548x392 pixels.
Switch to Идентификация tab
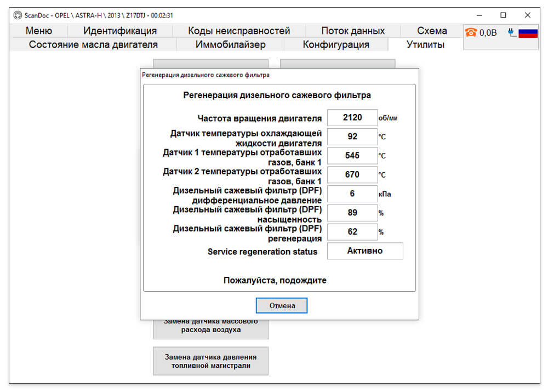(120, 31)
